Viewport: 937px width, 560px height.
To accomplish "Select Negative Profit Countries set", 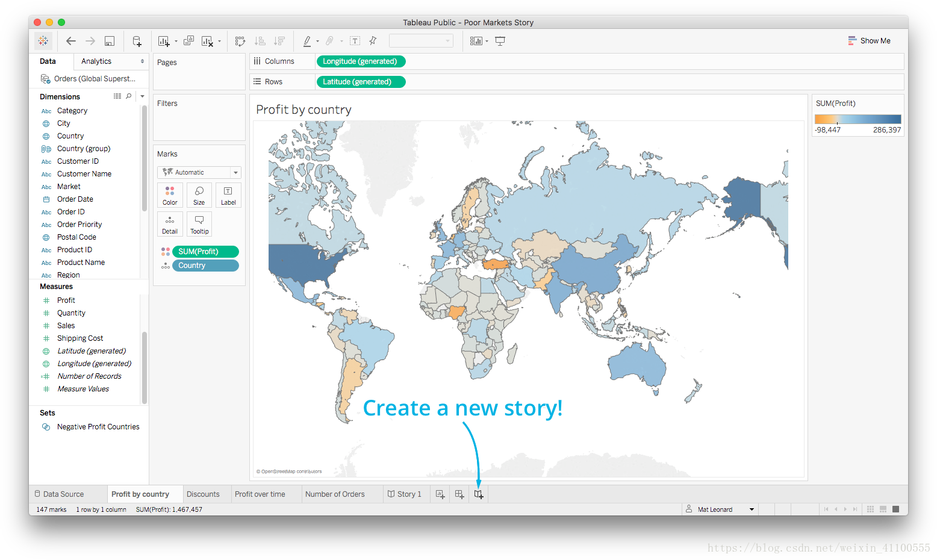I will coord(98,427).
